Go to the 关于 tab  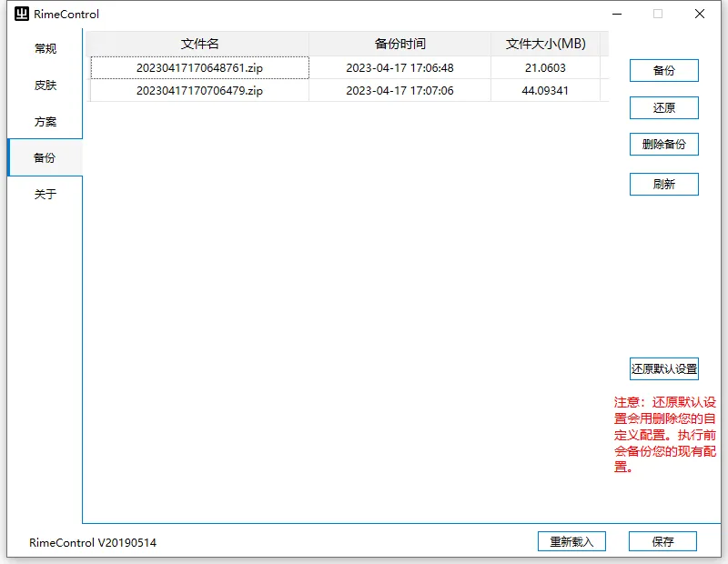(45, 194)
